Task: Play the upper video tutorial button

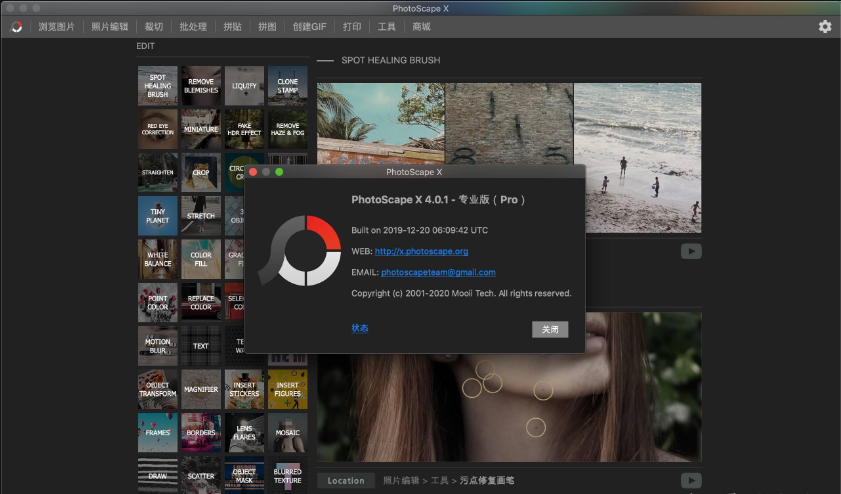Action: point(691,251)
